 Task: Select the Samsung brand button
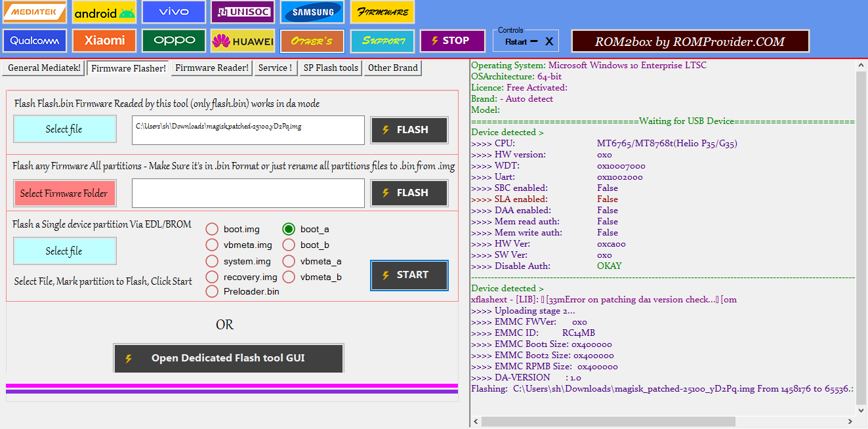(313, 12)
